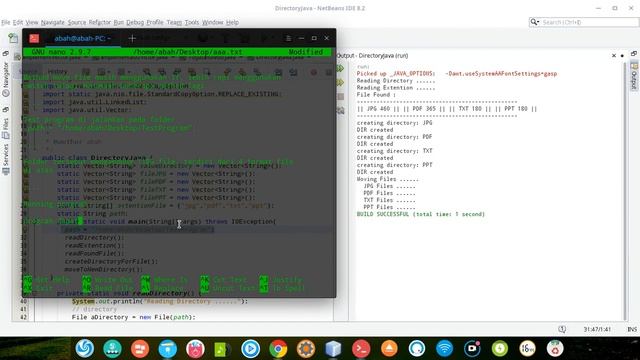Click the orange window-tiles dock icon
The image size is (640, 360).
(140, 349)
